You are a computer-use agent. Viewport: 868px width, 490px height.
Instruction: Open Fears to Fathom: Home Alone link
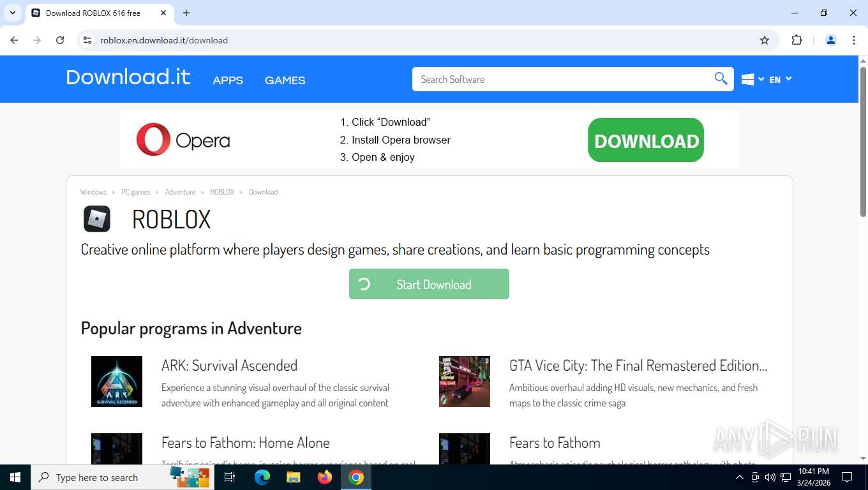246,443
